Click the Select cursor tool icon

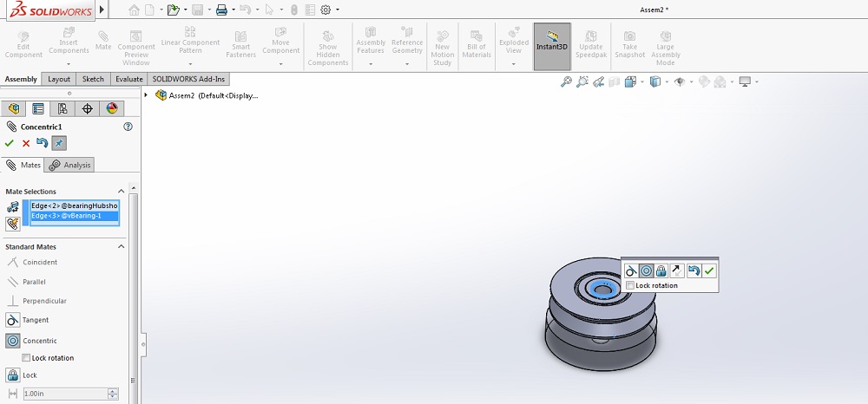(x=270, y=10)
